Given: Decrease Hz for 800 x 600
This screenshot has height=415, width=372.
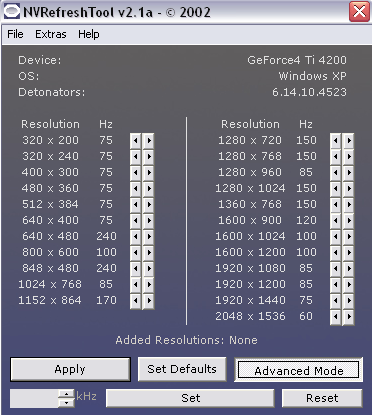Looking at the screenshot, I should tap(135, 253).
